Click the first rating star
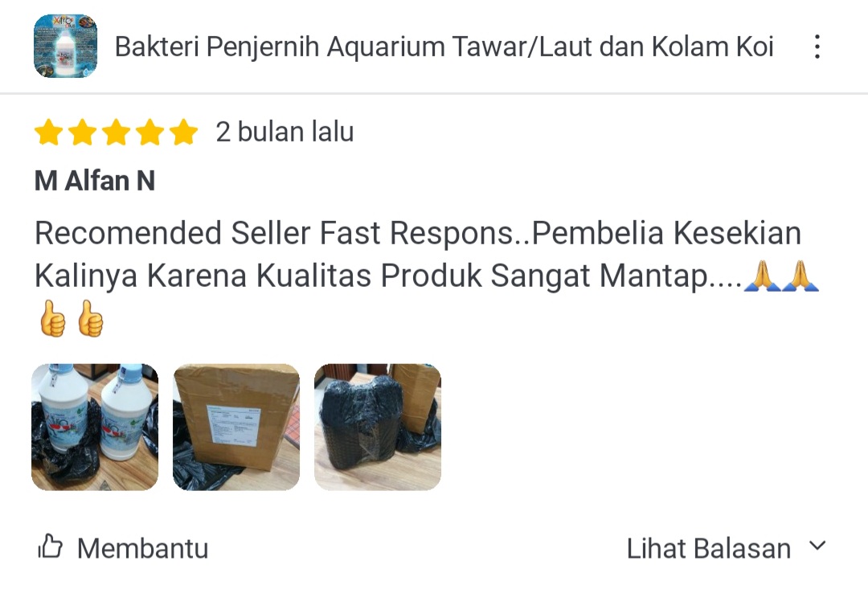The width and height of the screenshot is (868, 589). [49, 133]
